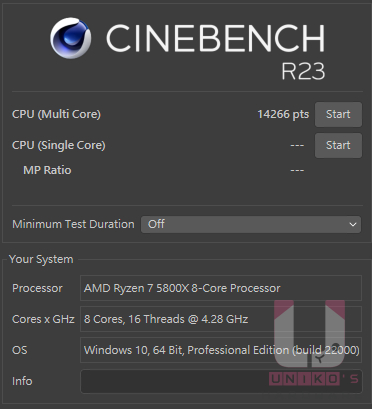Open the Minimum Test Duration Off combo box

251,224
